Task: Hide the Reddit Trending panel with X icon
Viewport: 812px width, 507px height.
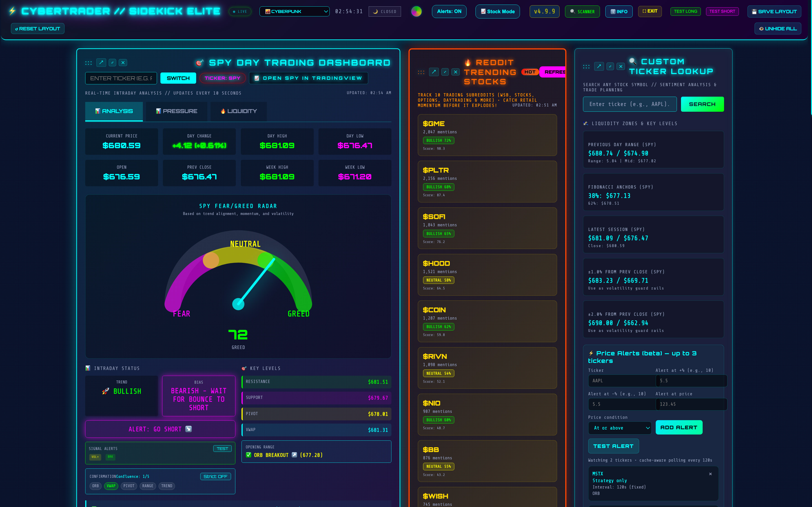Action: pos(455,72)
